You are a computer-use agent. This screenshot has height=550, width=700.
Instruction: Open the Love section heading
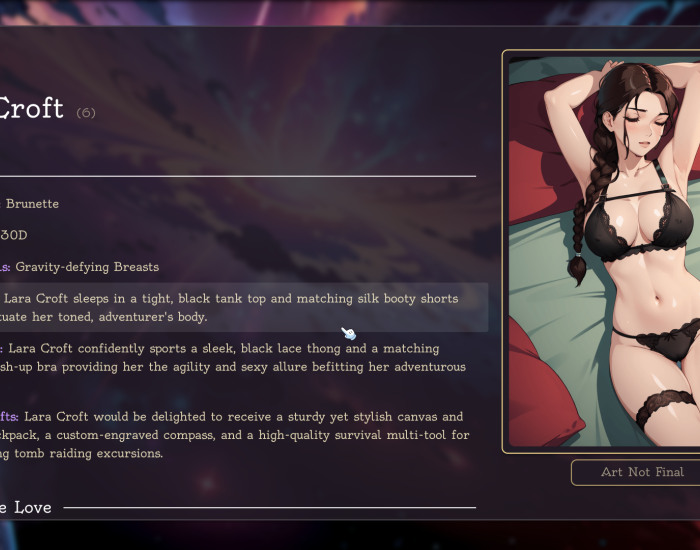pos(25,508)
